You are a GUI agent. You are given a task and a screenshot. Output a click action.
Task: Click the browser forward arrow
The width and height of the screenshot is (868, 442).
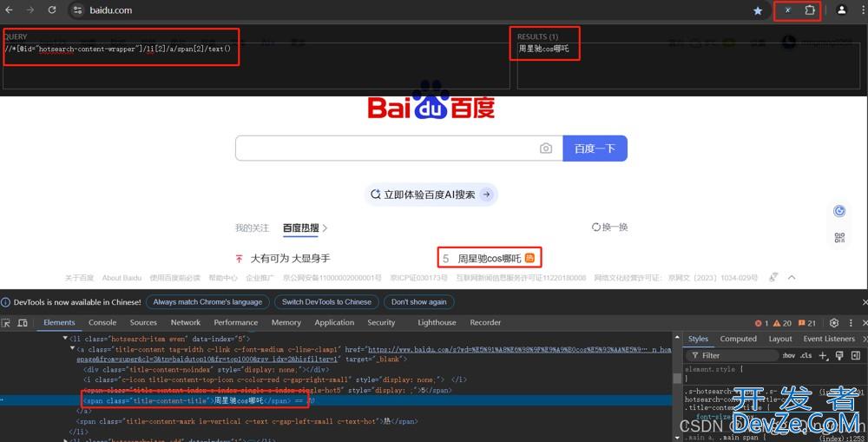pyautogui.click(x=30, y=10)
